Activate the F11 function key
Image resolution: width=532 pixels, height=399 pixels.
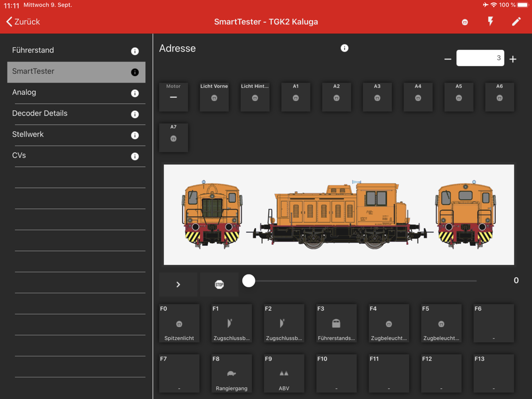coord(389,373)
